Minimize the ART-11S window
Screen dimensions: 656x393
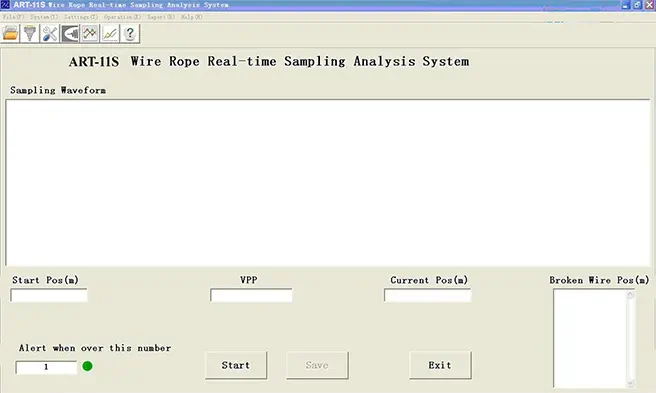coord(625,5)
